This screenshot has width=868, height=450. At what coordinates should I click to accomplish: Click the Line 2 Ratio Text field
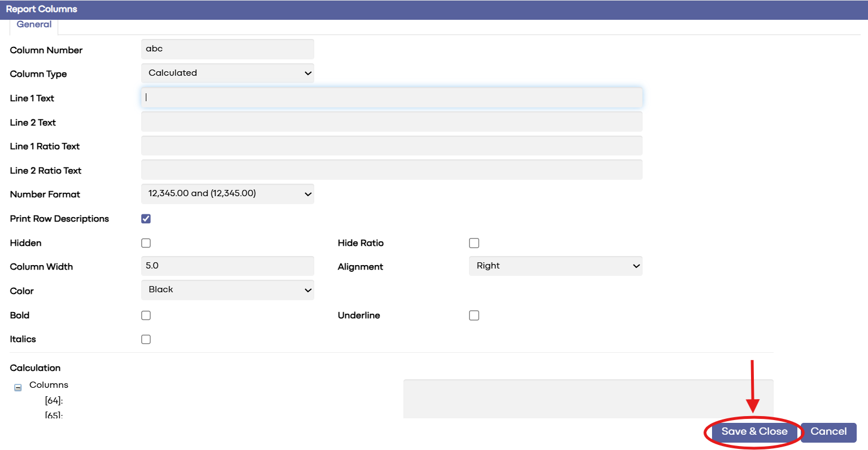pos(392,170)
